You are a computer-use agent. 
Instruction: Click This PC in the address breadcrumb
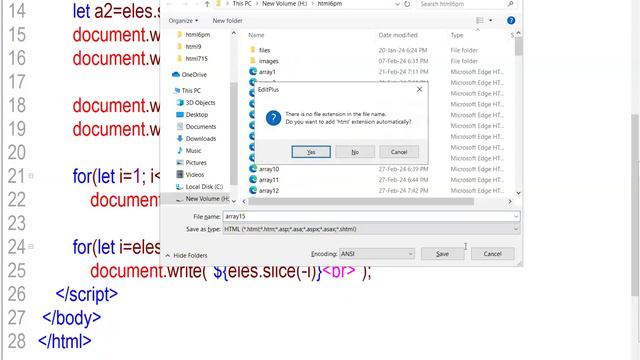tap(242, 4)
